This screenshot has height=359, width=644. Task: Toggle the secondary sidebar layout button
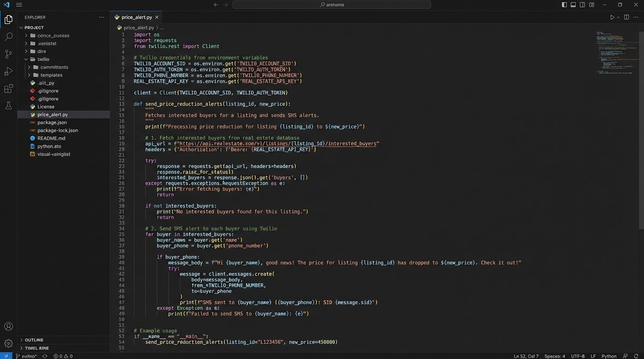coord(582,5)
